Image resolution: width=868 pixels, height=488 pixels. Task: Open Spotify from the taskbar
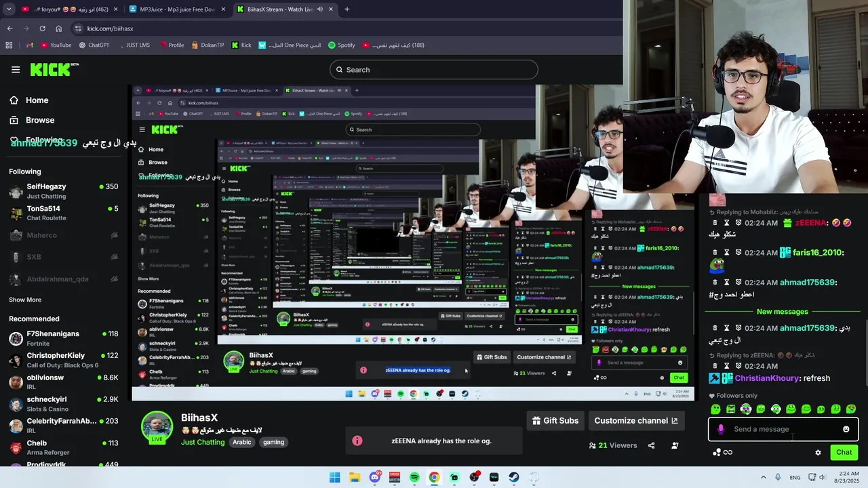click(414, 477)
